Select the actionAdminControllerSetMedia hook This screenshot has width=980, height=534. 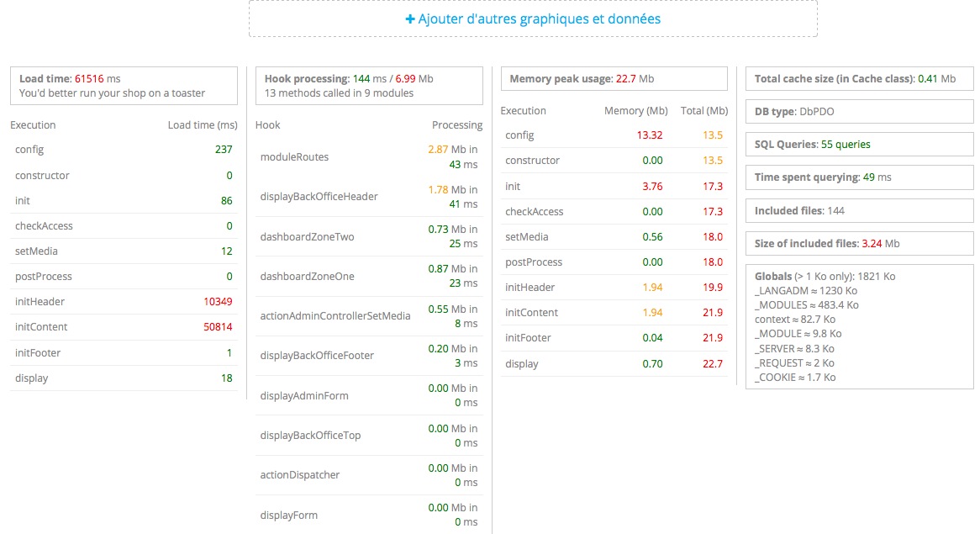pyautogui.click(x=335, y=315)
